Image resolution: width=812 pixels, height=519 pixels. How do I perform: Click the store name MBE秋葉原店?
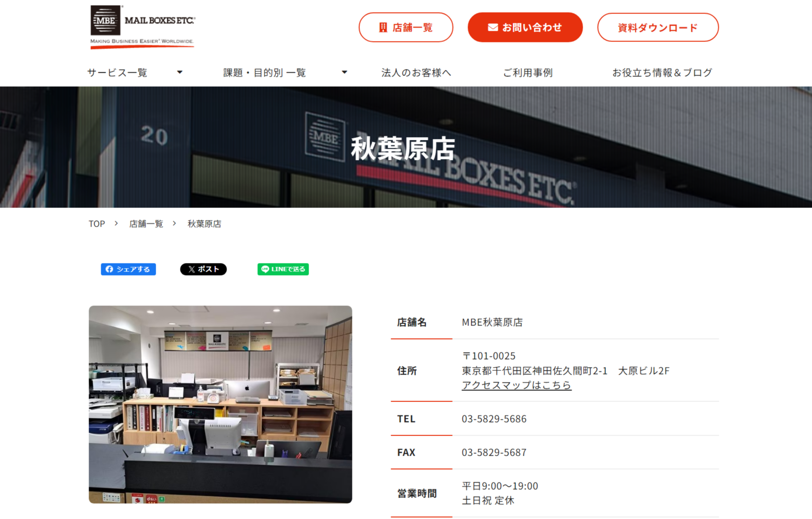492,322
